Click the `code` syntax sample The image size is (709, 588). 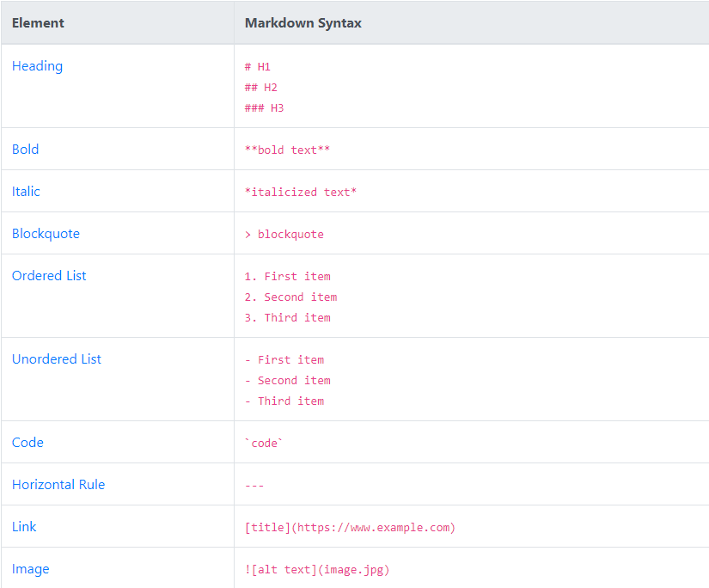point(264,444)
